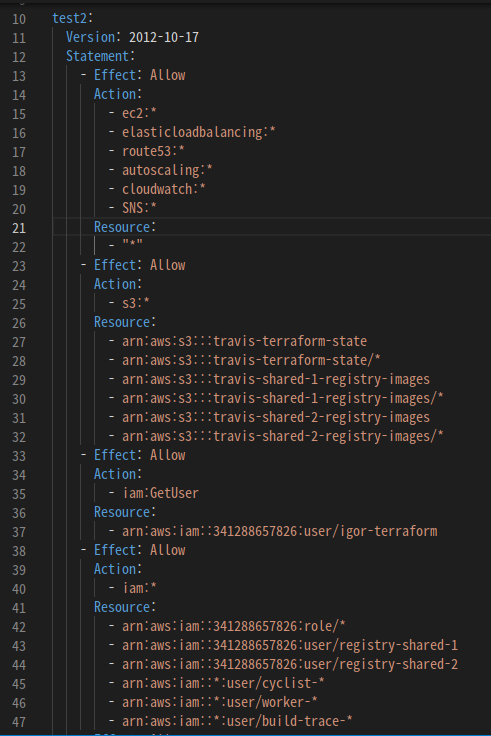The image size is (491, 736).
Task: Click the s3:* action entry
Action: (x=136, y=303)
